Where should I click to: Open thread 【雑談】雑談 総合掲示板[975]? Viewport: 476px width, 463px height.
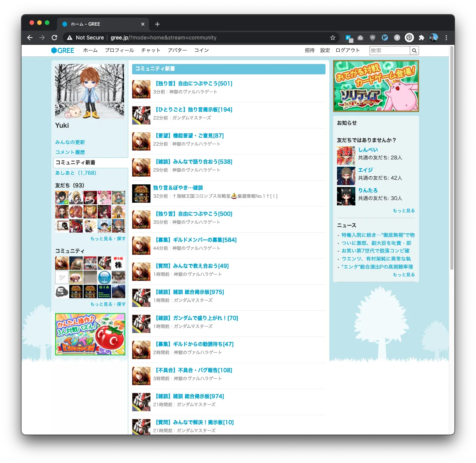point(188,292)
